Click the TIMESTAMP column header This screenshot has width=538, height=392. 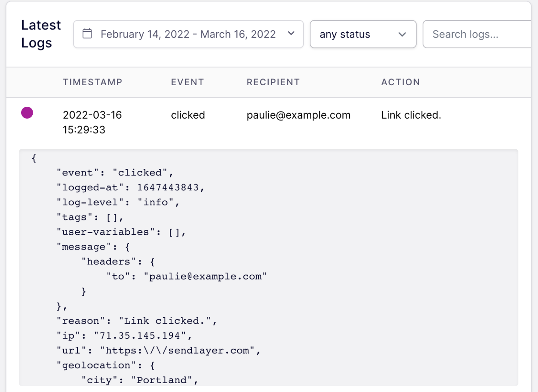(93, 82)
